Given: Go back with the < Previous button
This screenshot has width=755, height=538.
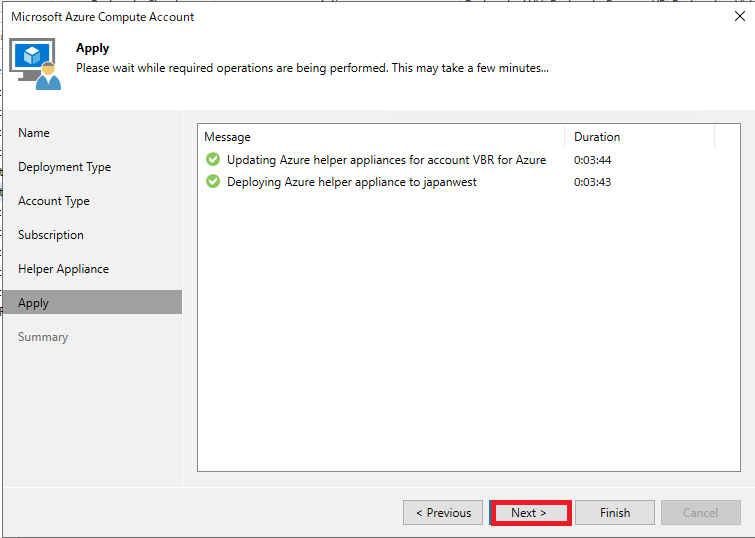Looking at the screenshot, I should tap(443, 512).
